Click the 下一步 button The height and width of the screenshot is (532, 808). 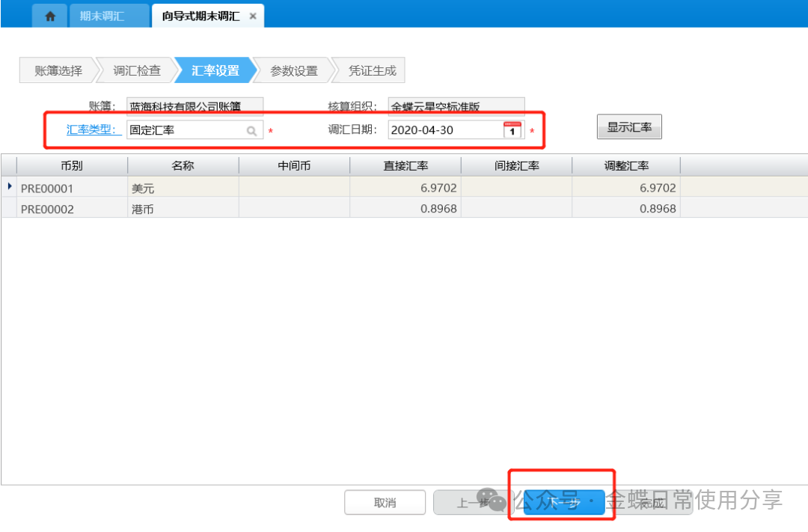tap(563, 503)
